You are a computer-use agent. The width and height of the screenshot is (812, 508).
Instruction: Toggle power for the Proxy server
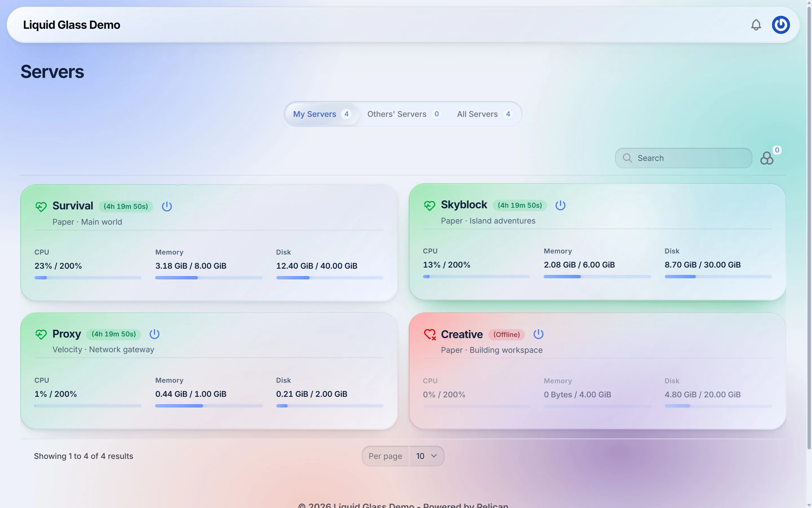(154, 334)
